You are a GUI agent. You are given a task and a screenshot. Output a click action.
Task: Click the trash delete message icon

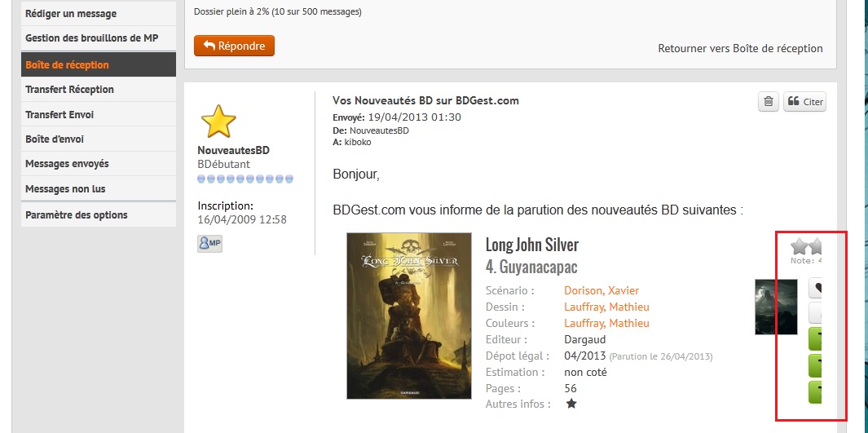click(x=769, y=101)
